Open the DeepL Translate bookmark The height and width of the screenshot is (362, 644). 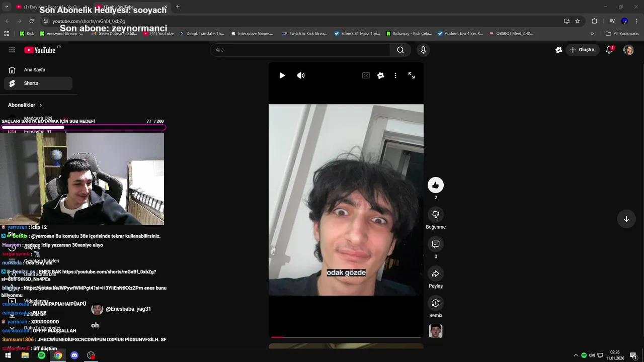pos(201,34)
